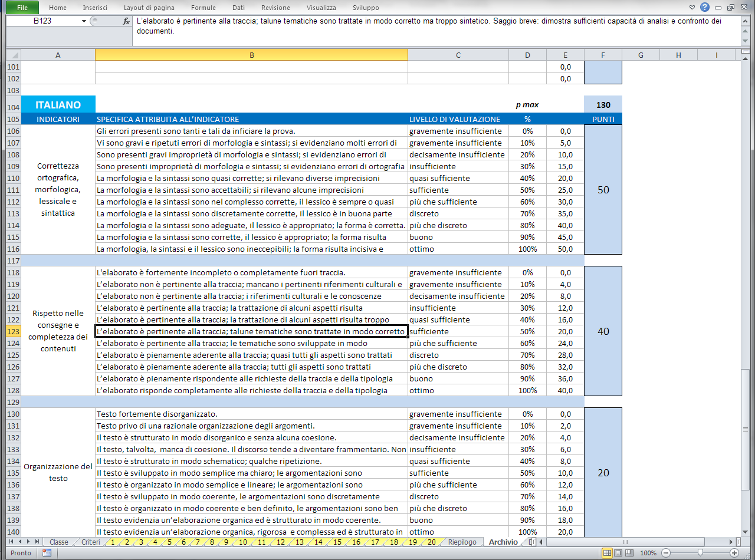The height and width of the screenshot is (560, 755).
Task: Select column F header
Action: pos(603,55)
